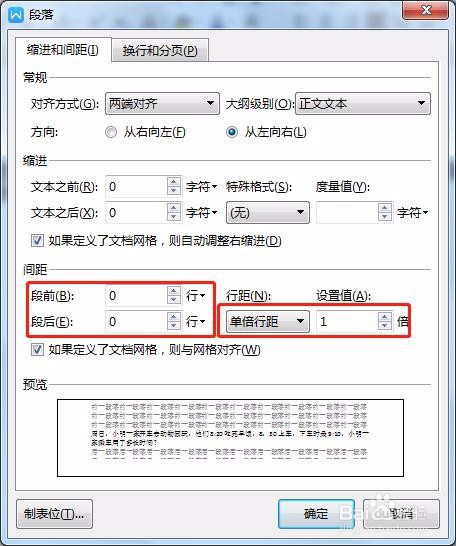Screen dimensions: 456x546
Task: Click the WPS icon in title bar
Action: pos(16,15)
